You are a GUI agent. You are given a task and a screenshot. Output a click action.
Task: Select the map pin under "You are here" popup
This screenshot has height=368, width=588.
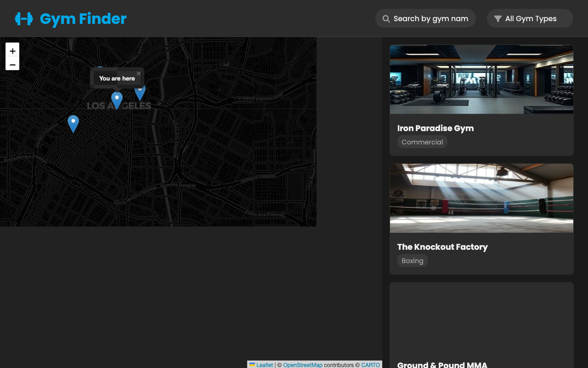(x=117, y=100)
